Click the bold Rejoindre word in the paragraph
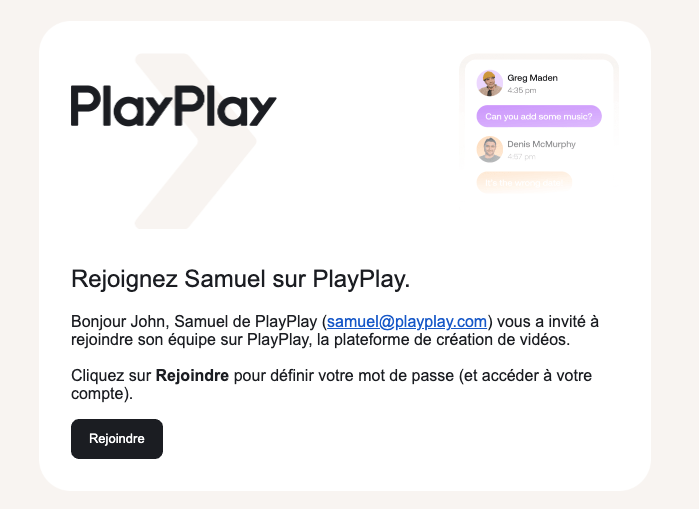699x509 pixels. pyautogui.click(x=192, y=376)
